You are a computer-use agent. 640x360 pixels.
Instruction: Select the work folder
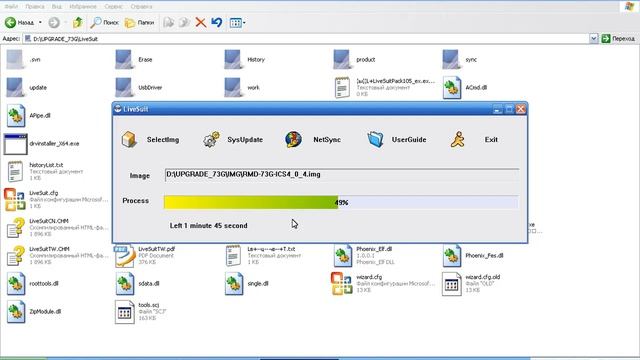point(242,88)
